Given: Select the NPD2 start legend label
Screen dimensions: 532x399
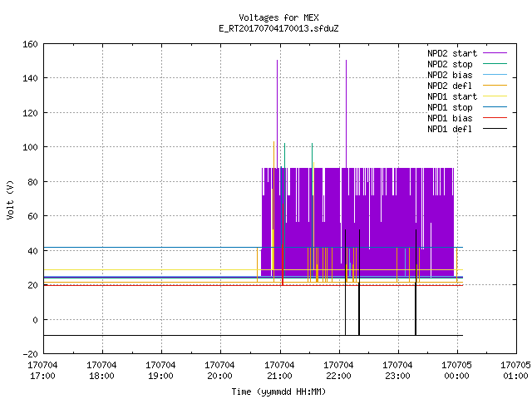Looking at the screenshot, I should (452, 53).
